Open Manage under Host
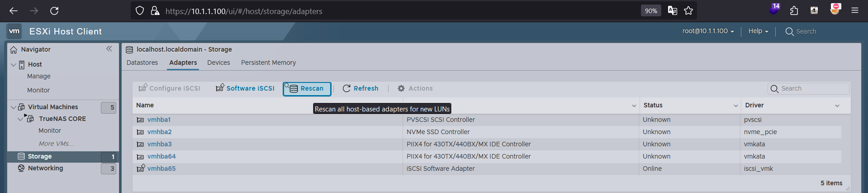This screenshot has width=868, height=193. click(x=39, y=76)
